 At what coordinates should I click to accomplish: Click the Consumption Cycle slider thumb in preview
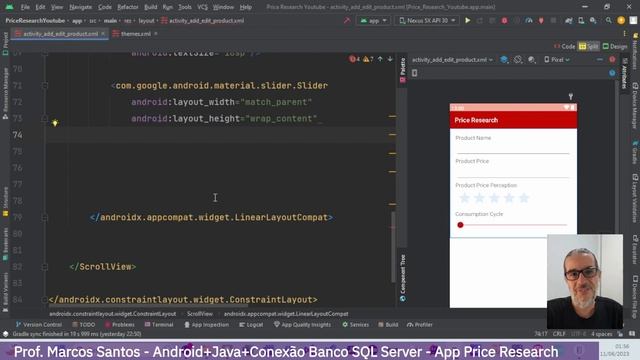(460, 225)
